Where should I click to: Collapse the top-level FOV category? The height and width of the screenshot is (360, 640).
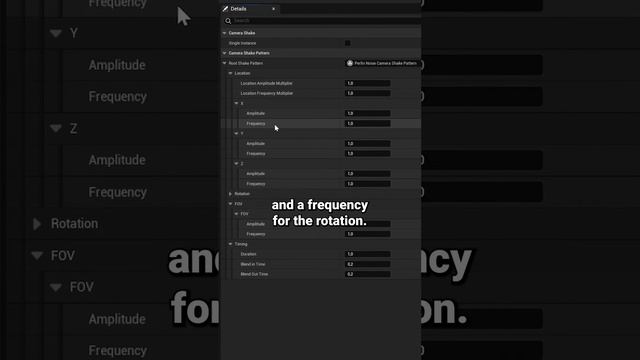tap(231, 204)
